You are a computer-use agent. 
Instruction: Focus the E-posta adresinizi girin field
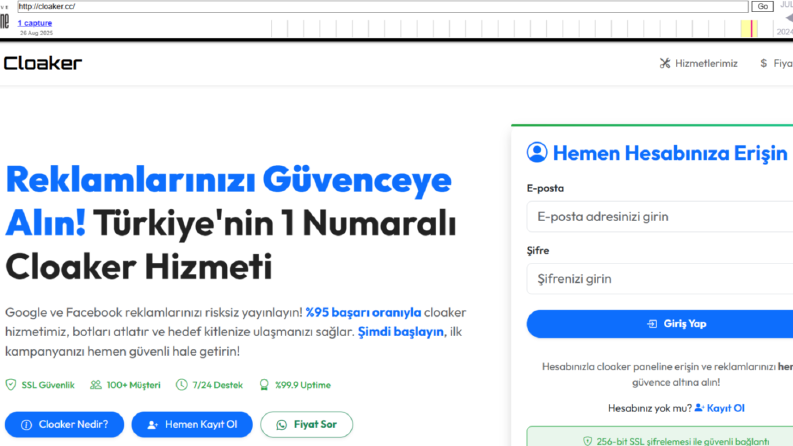coord(659,216)
